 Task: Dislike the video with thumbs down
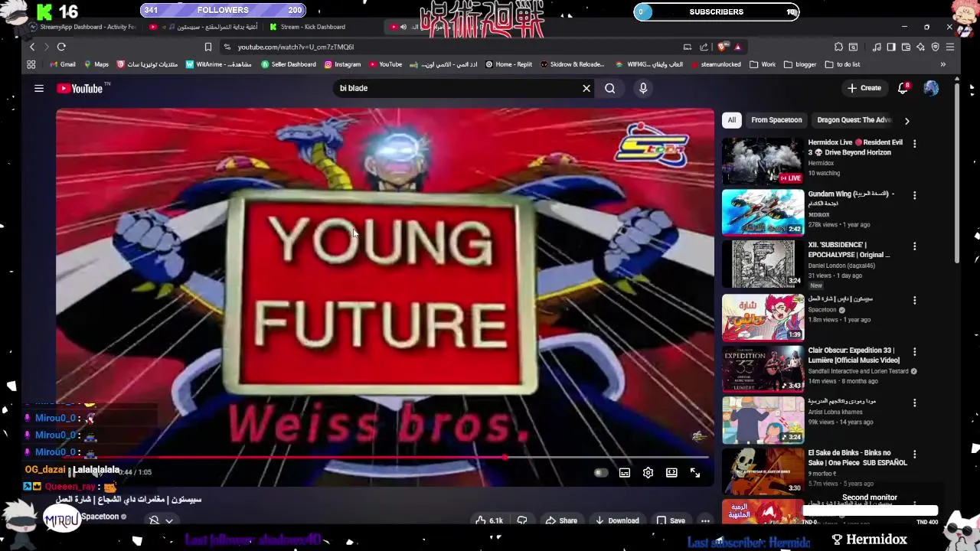522,520
